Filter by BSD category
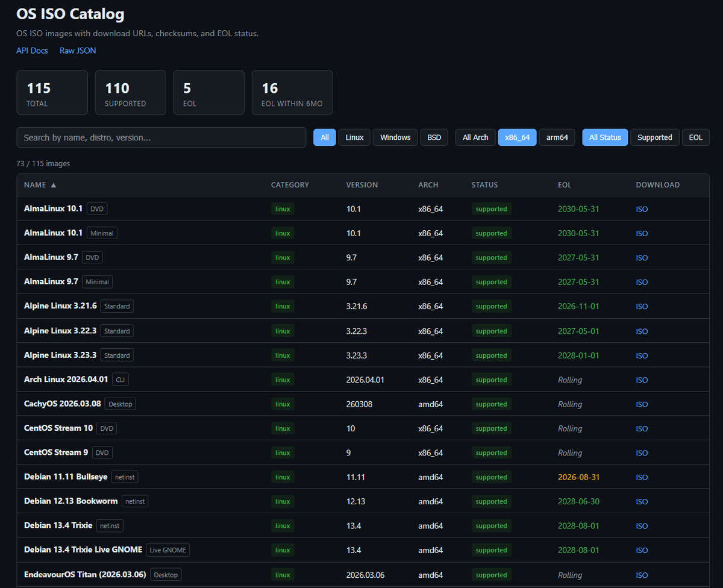This screenshot has height=588, width=723. point(434,137)
